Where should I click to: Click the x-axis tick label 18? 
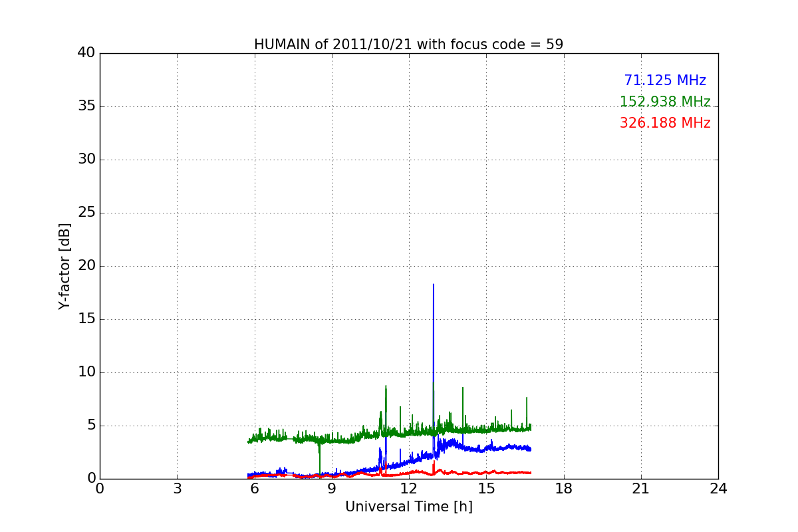coord(564,489)
